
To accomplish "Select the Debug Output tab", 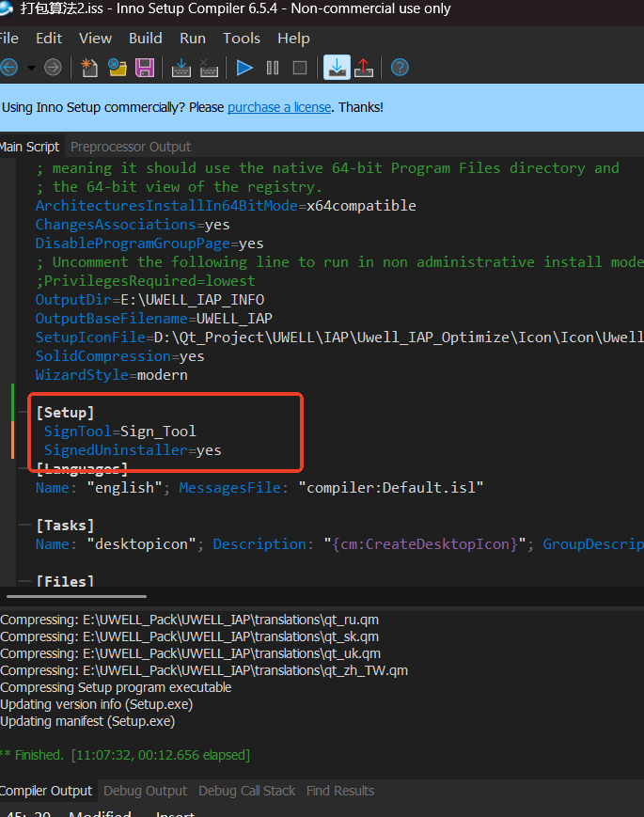I will (146, 791).
